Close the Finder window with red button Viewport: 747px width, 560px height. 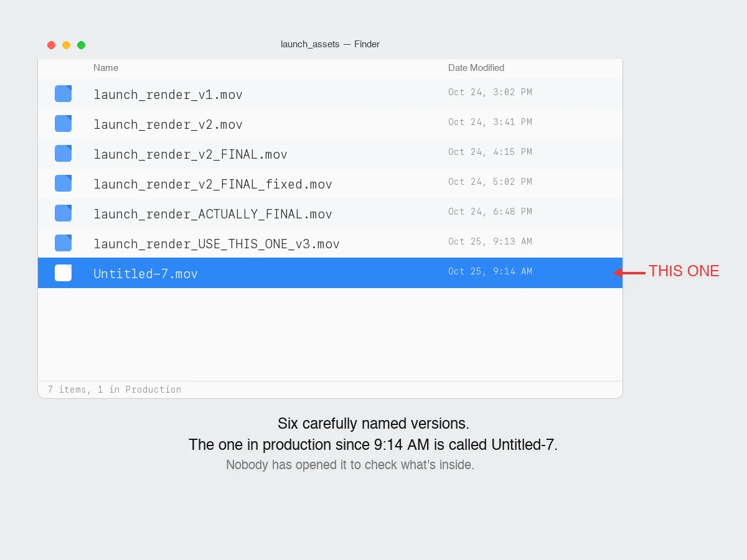pyautogui.click(x=51, y=45)
